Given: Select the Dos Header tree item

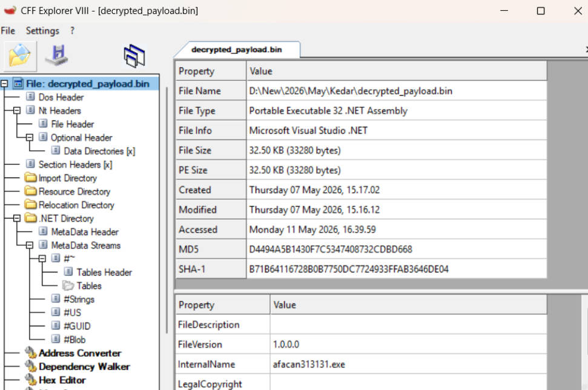Looking at the screenshot, I should pyautogui.click(x=61, y=97).
